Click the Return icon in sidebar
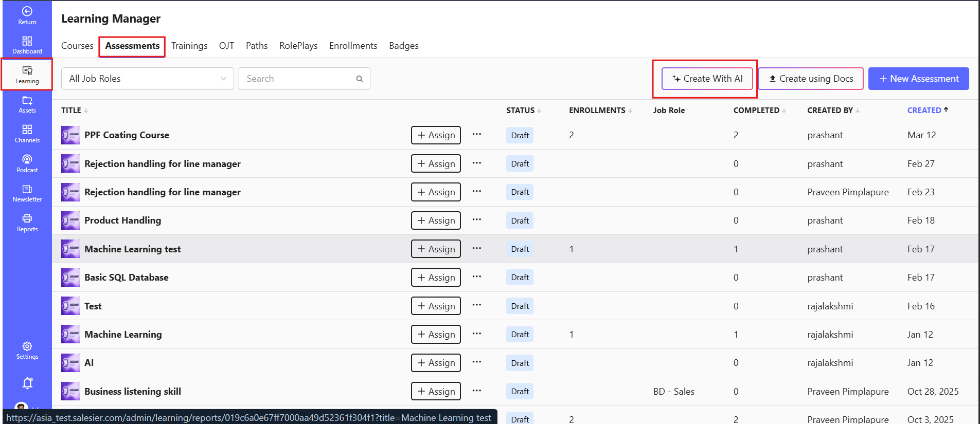980x424 pixels. tap(27, 15)
